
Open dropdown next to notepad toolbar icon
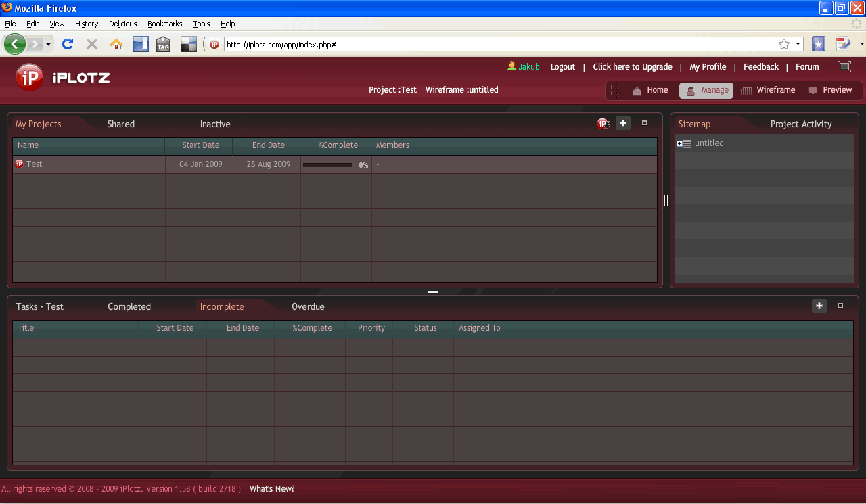coord(861,44)
